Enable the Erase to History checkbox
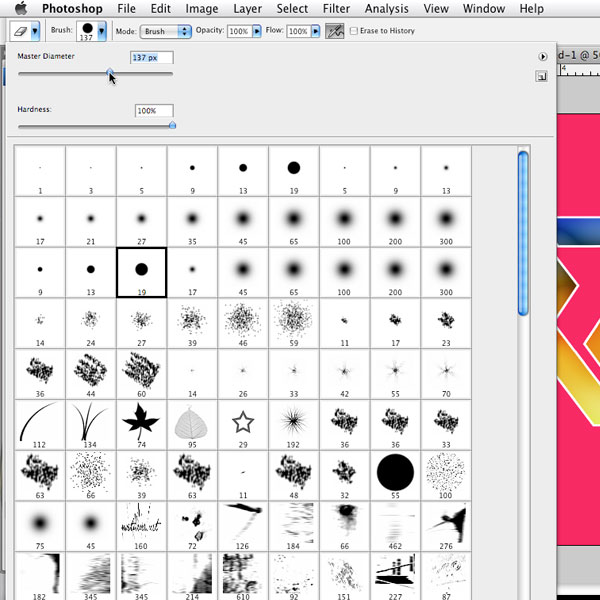 point(354,32)
